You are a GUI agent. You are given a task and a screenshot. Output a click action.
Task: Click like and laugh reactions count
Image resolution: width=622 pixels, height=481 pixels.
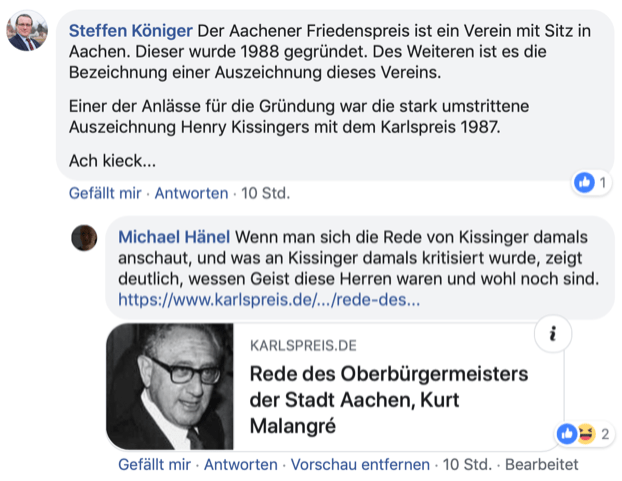click(x=585, y=433)
